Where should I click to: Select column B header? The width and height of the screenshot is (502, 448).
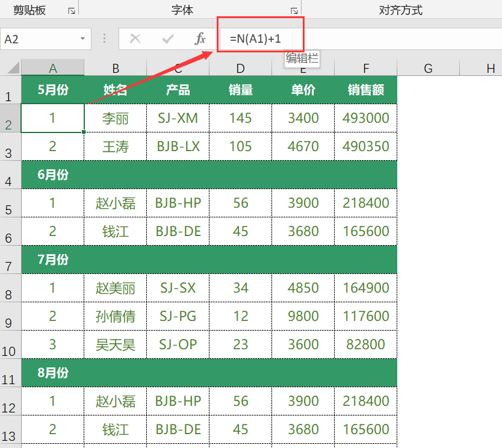tap(116, 68)
